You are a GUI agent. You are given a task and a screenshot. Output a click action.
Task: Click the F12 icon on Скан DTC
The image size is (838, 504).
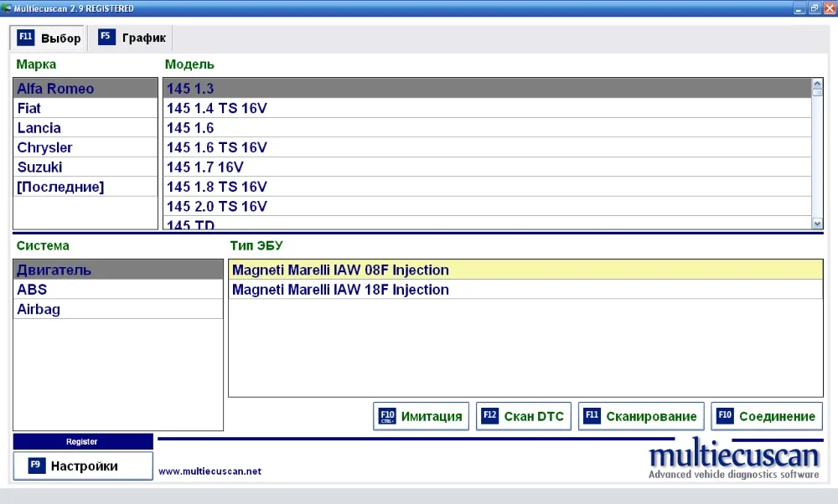coord(490,416)
